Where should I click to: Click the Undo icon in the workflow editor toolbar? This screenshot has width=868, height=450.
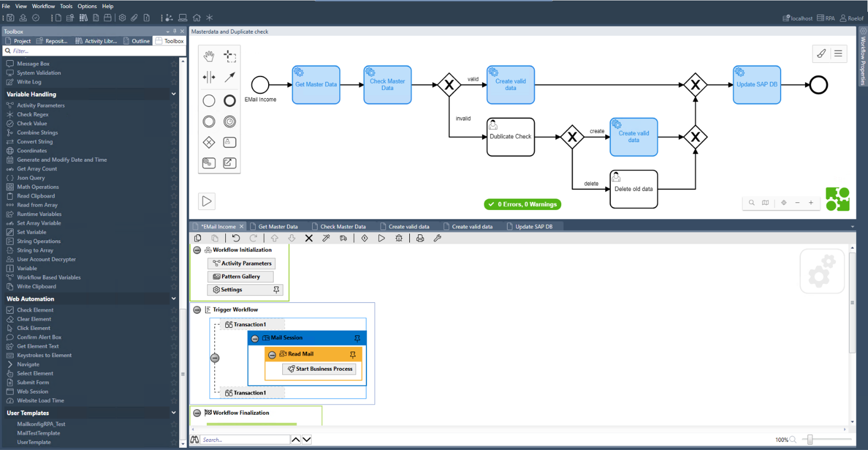[x=236, y=238]
